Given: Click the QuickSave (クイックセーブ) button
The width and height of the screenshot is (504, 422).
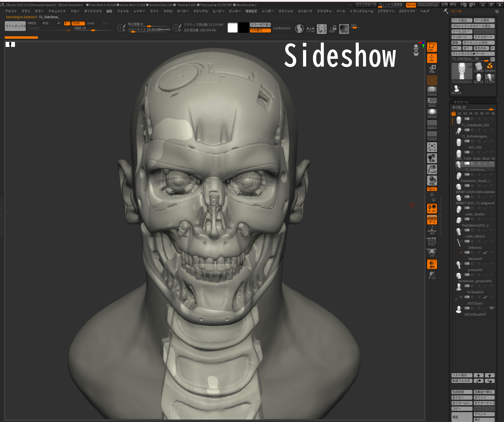Looking at the screenshot, I should tap(366, 5).
